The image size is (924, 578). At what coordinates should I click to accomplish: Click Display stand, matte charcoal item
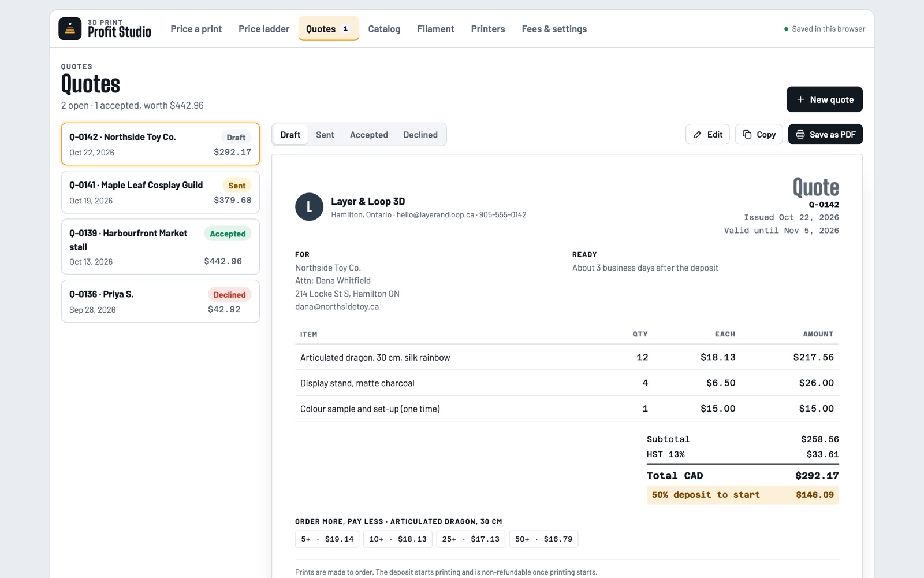tap(357, 383)
